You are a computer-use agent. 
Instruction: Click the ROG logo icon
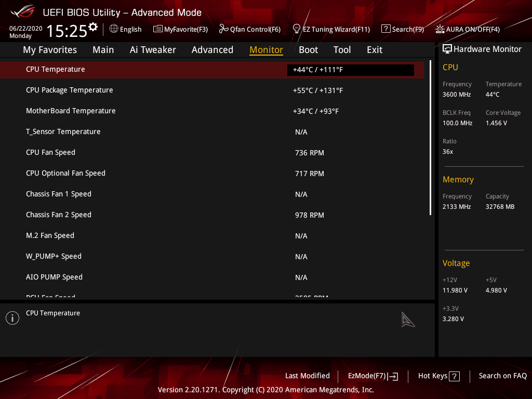point(23,12)
